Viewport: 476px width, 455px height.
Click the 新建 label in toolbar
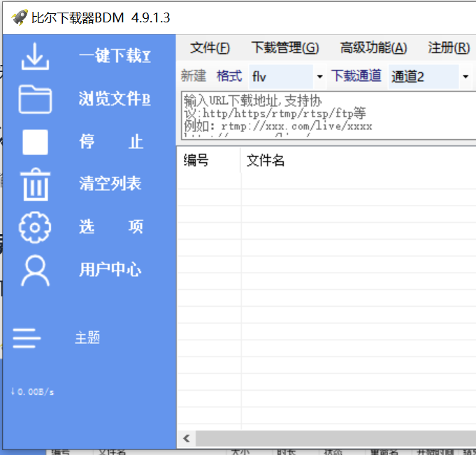(194, 76)
